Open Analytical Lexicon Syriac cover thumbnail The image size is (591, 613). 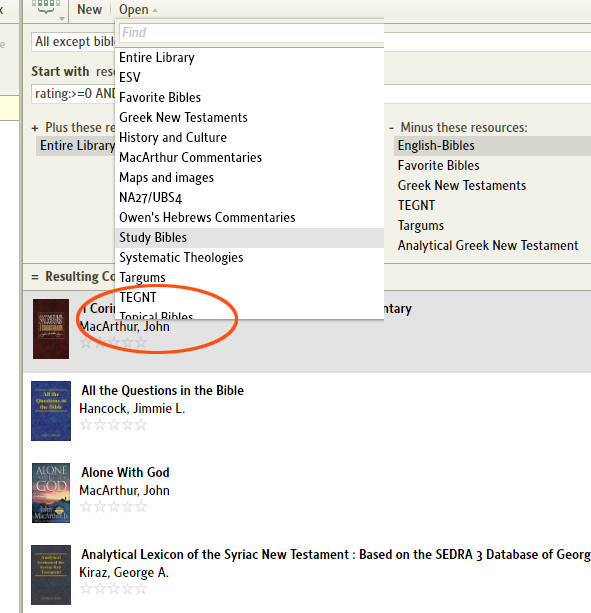tap(51, 575)
